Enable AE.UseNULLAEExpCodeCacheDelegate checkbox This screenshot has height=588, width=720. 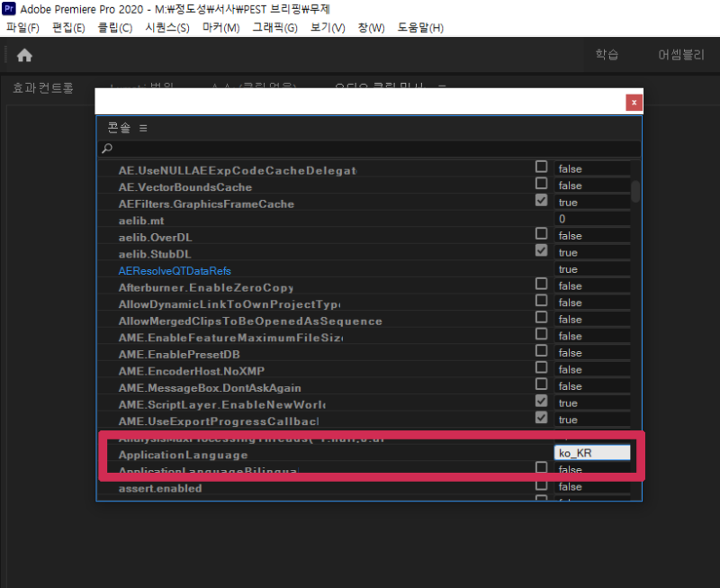(x=542, y=167)
